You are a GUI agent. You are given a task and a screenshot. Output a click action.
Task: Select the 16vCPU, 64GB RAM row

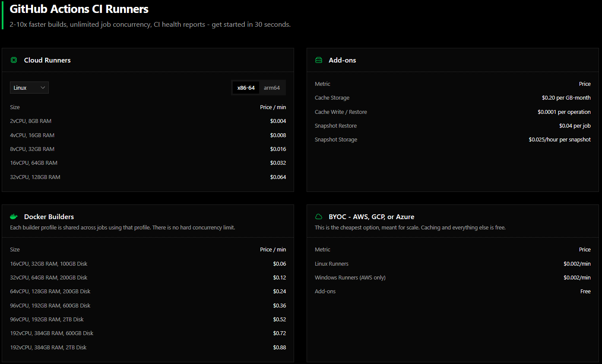pyautogui.click(x=148, y=163)
